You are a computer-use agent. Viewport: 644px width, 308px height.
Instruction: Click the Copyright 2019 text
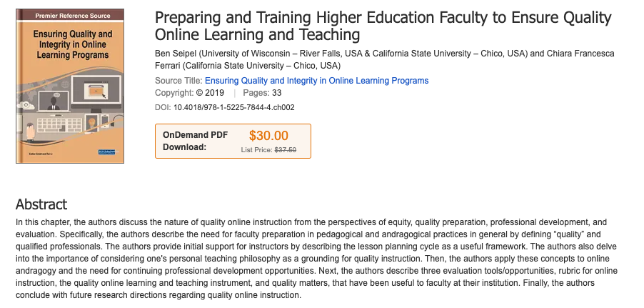point(189,94)
